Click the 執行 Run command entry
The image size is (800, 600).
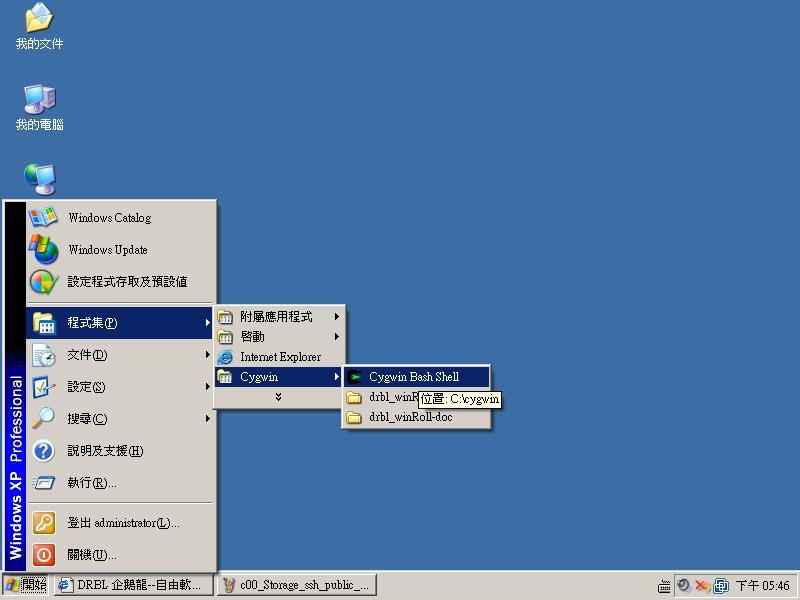[92, 483]
